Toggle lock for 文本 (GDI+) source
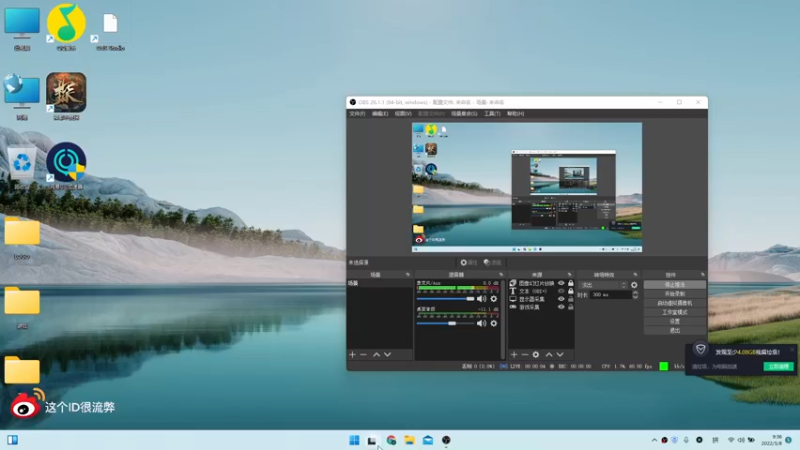 570,291
